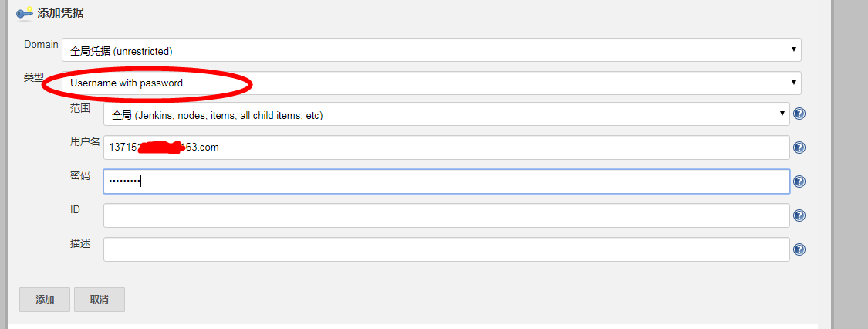
Task: Open the Domain 全局凭据 dropdown
Action: point(431,50)
